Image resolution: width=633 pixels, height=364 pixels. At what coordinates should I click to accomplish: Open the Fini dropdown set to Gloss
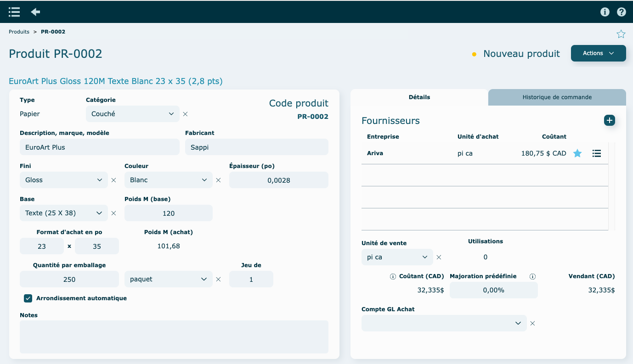pyautogui.click(x=63, y=180)
